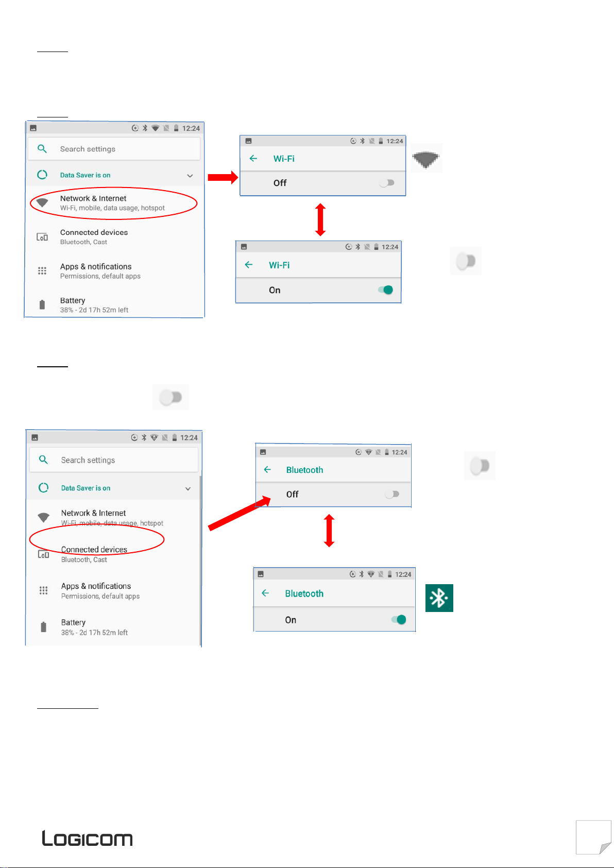Open Connected devices in the second settings screenshot
This screenshot has height=868, width=614.
[113, 554]
